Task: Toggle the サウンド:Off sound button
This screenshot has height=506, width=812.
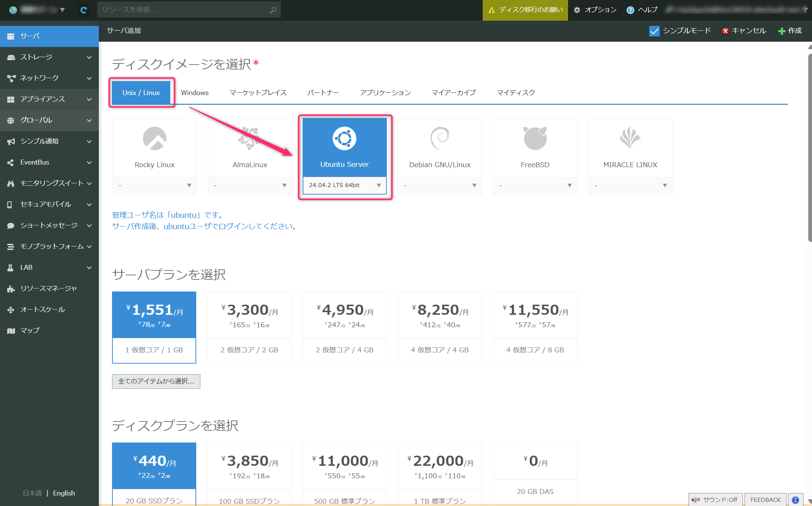Action: [x=715, y=500]
